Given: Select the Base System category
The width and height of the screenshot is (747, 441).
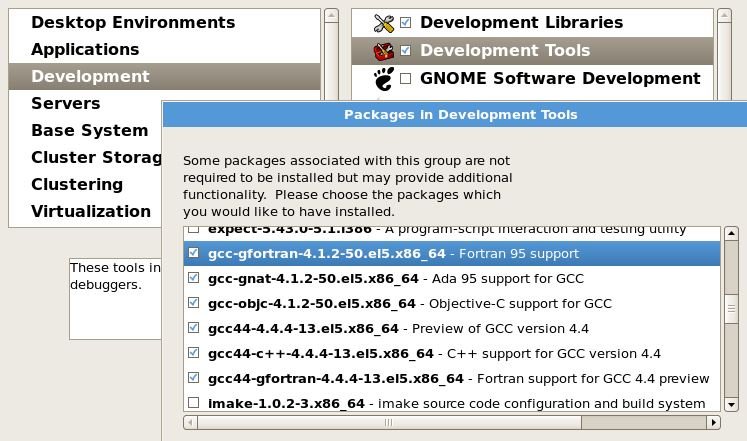Looking at the screenshot, I should pyautogui.click(x=86, y=130).
